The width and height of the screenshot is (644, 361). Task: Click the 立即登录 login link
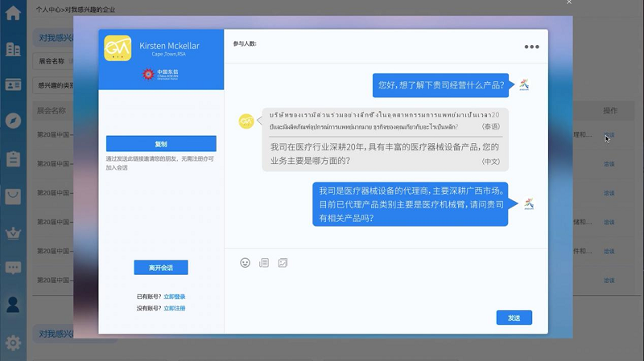click(x=175, y=297)
